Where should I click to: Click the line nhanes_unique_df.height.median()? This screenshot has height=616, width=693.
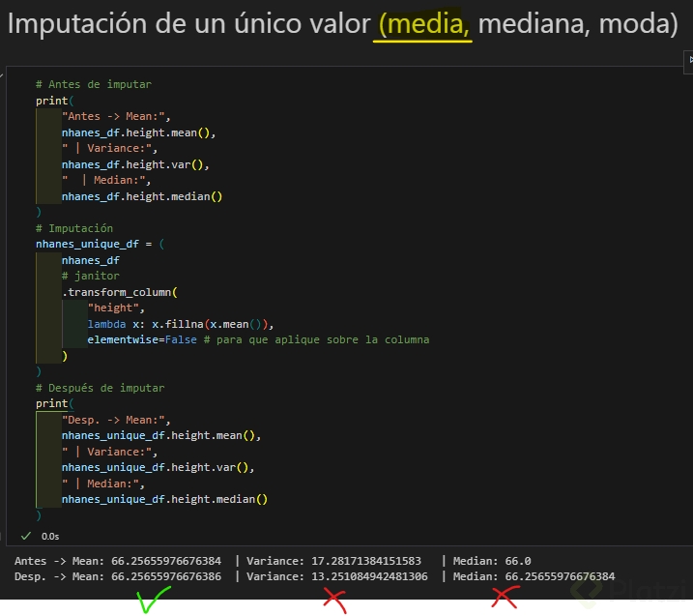pos(164,499)
